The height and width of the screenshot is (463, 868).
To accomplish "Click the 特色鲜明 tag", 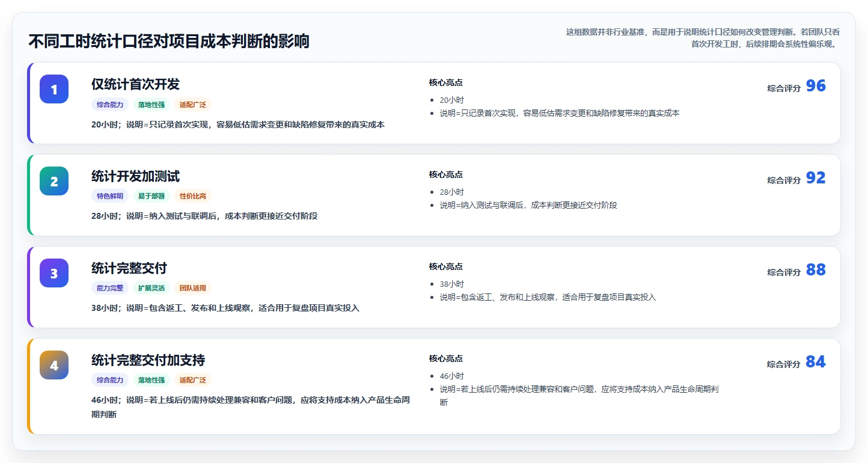I will [110, 196].
